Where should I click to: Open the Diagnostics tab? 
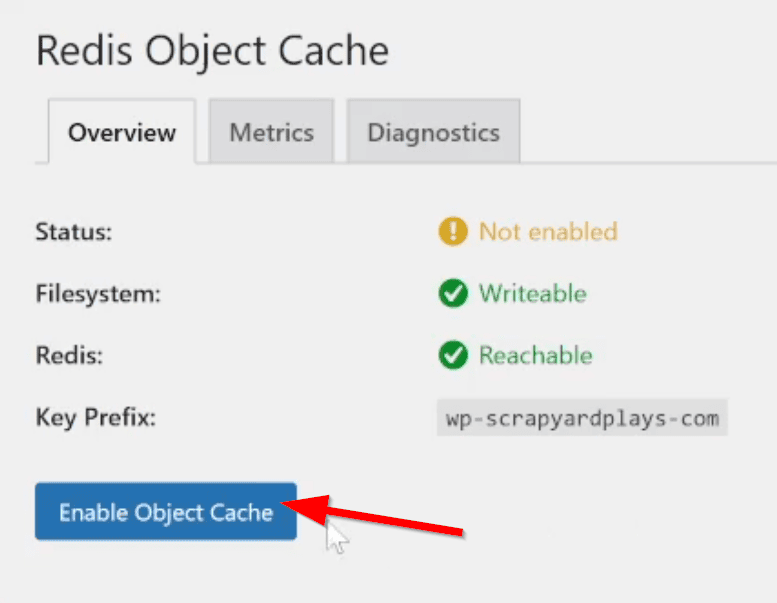[x=433, y=132]
